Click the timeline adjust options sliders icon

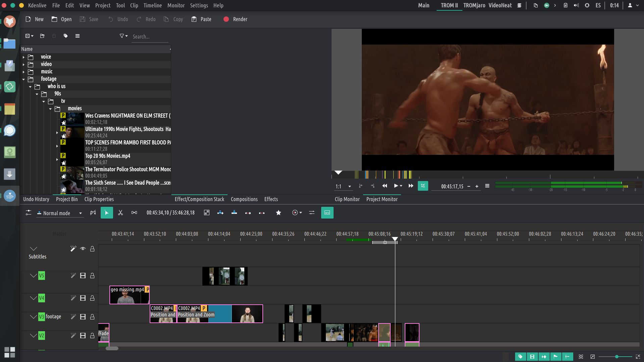[x=312, y=213]
